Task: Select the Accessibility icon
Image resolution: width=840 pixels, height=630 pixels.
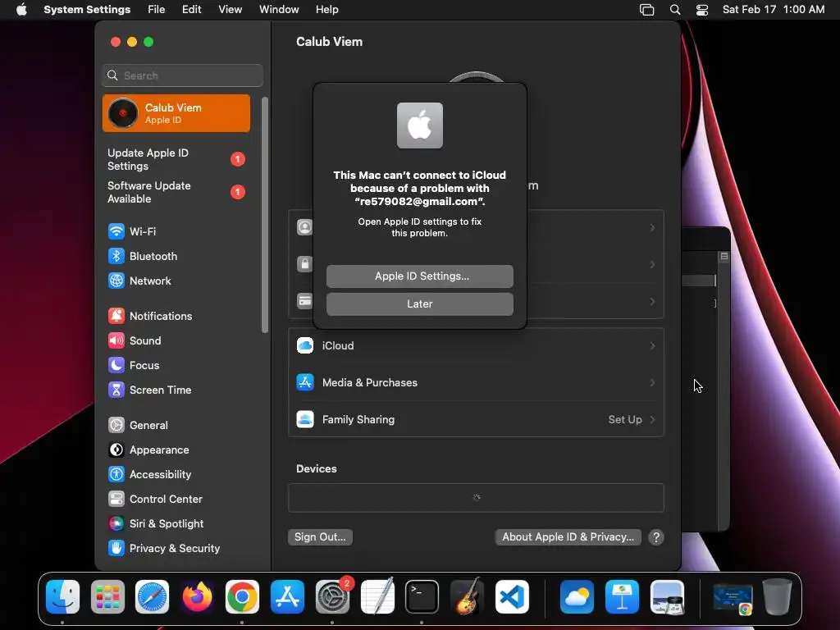Action: point(116,475)
